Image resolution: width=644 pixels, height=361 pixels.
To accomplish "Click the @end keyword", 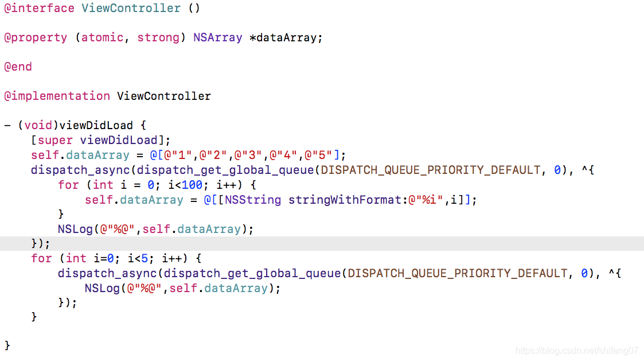I will pyautogui.click(x=18, y=67).
